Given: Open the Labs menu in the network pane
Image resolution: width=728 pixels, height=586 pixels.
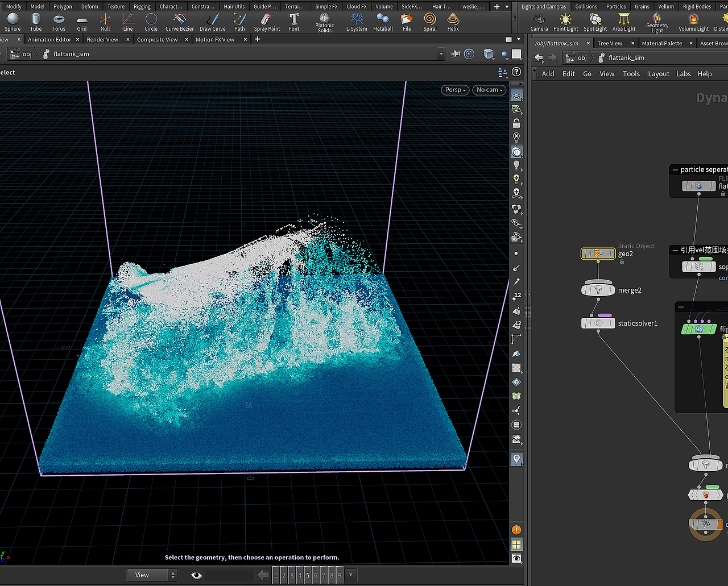Looking at the screenshot, I should coord(684,73).
